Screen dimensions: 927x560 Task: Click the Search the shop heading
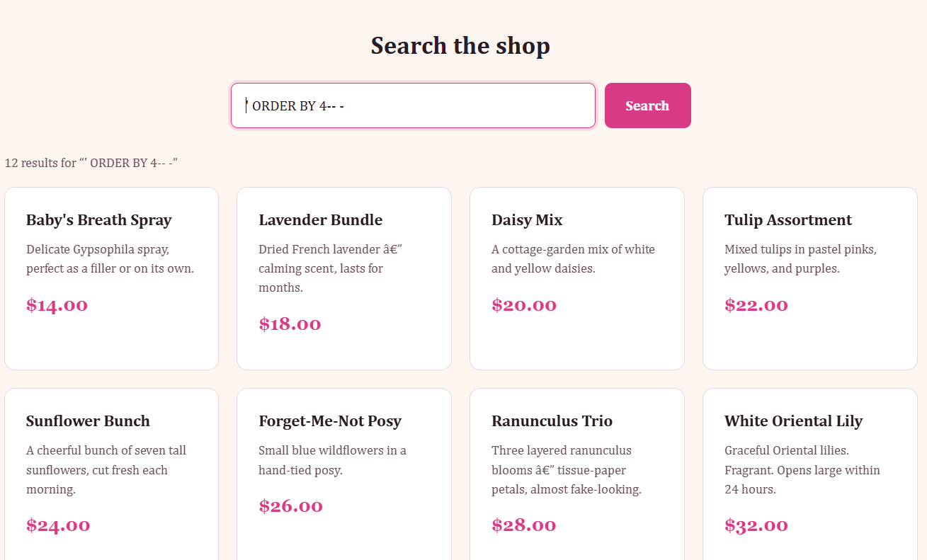460,46
